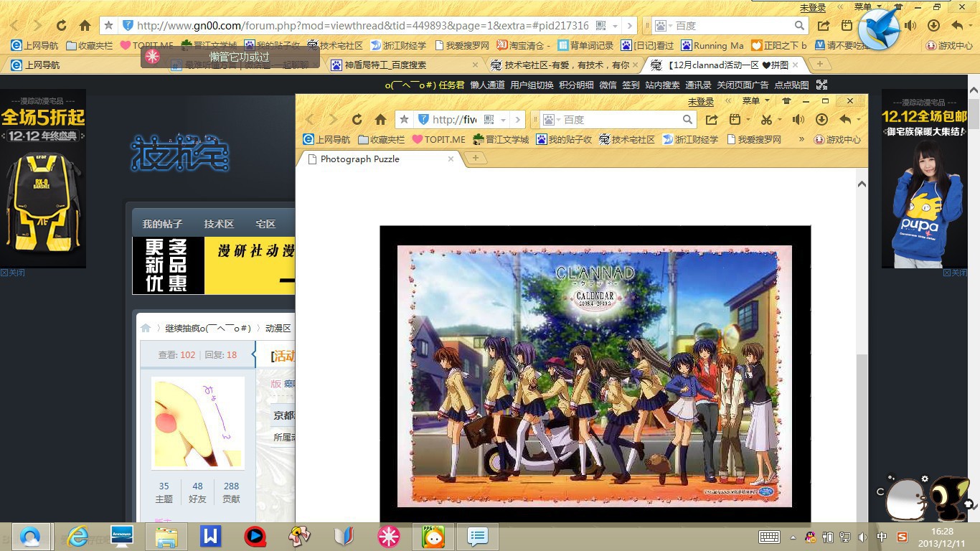Bookmark the page with the star icon in front window
This screenshot has width=980, height=551.
[405, 120]
